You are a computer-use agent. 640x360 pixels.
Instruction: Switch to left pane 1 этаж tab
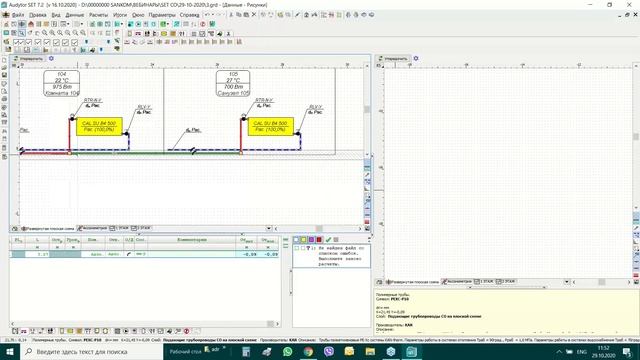coord(119,228)
